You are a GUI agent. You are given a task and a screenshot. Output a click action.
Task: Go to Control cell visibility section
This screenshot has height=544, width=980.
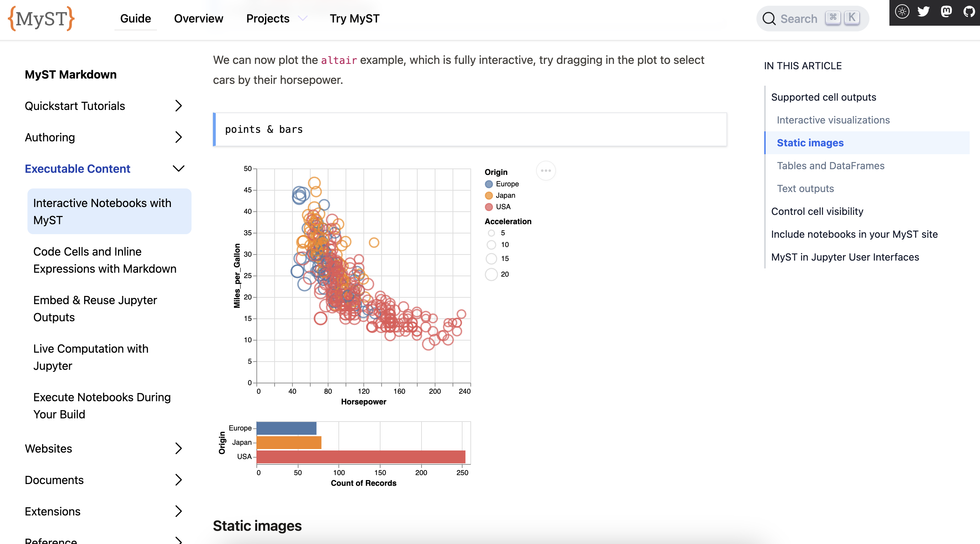click(x=817, y=211)
